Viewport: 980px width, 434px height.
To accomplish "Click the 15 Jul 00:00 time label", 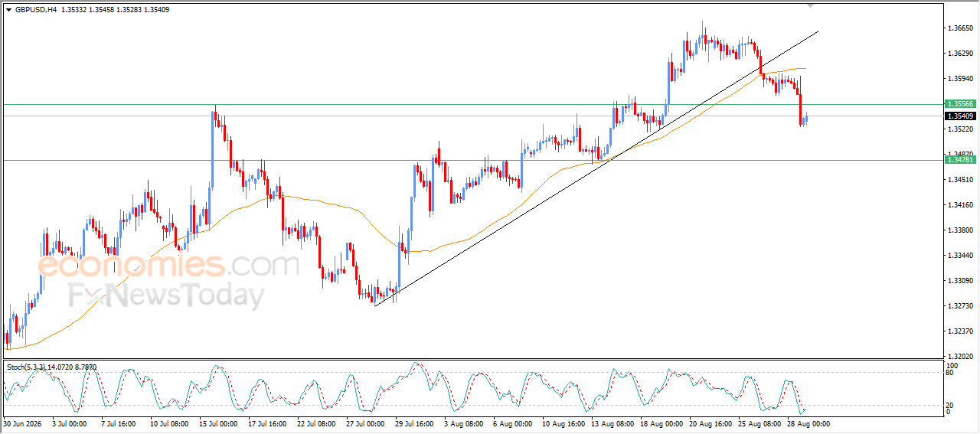I will click(x=220, y=423).
